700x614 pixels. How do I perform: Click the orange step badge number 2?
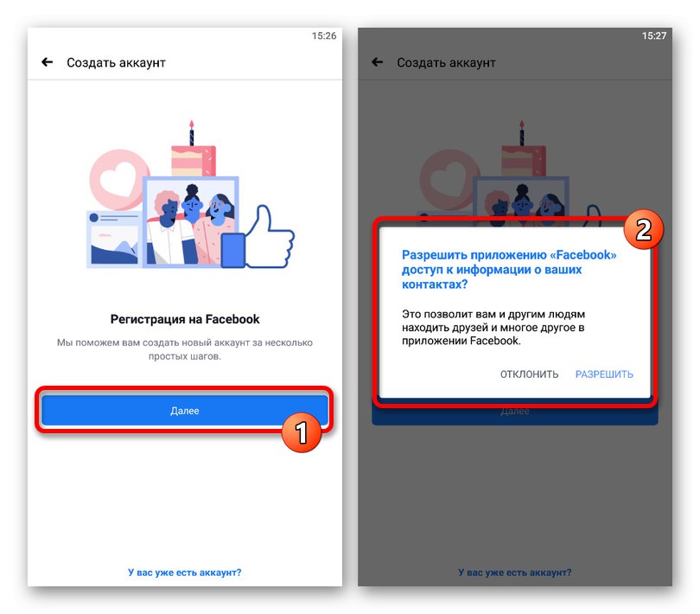[x=643, y=229]
